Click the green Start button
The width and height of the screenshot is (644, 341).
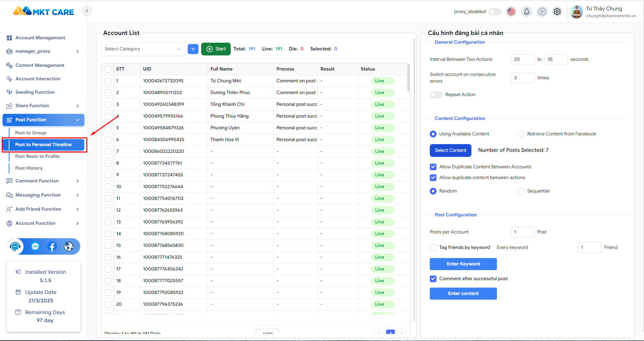coord(216,49)
